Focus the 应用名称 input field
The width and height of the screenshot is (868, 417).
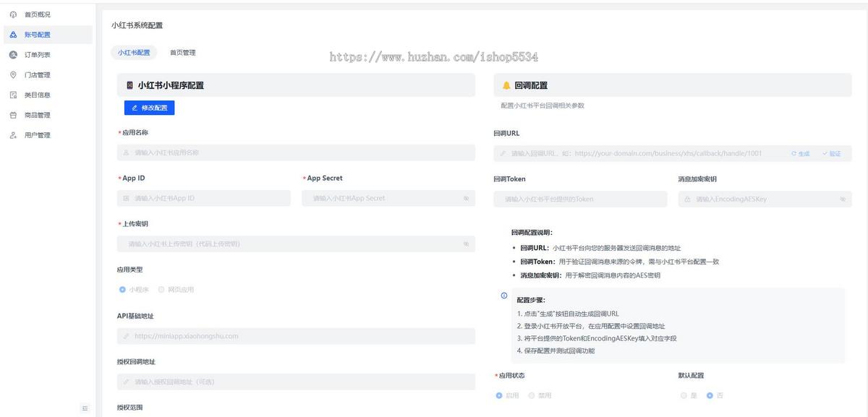point(296,152)
